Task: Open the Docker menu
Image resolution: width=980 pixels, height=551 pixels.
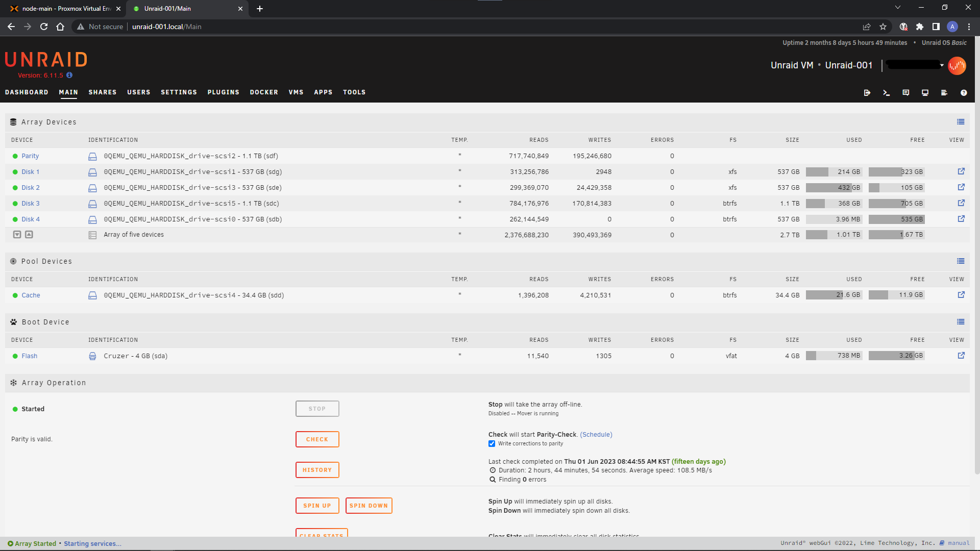Action: 264,92
